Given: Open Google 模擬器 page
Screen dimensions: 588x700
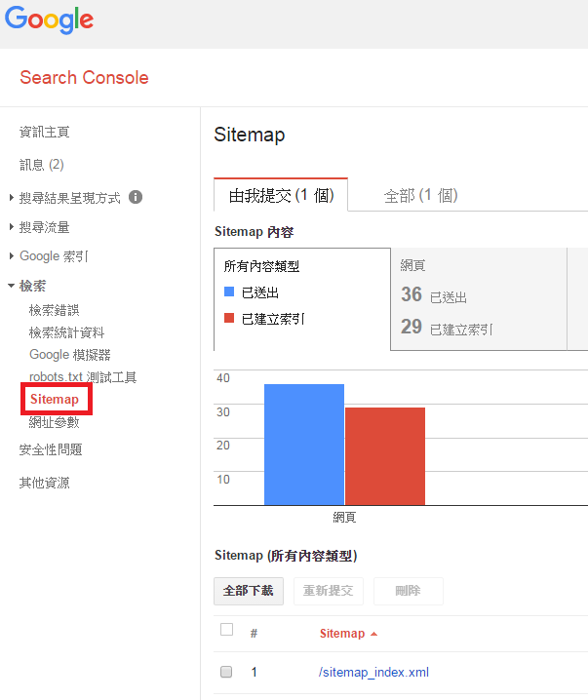Looking at the screenshot, I should pos(69,355).
